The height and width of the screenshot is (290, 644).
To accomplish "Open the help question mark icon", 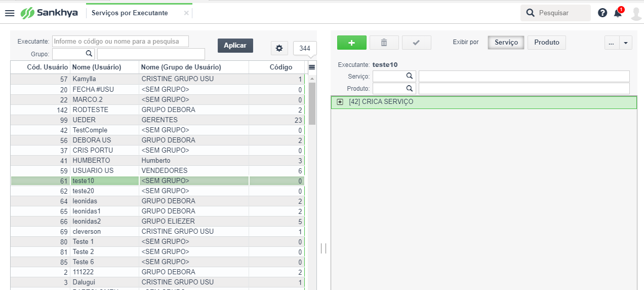I will pyautogui.click(x=602, y=13).
